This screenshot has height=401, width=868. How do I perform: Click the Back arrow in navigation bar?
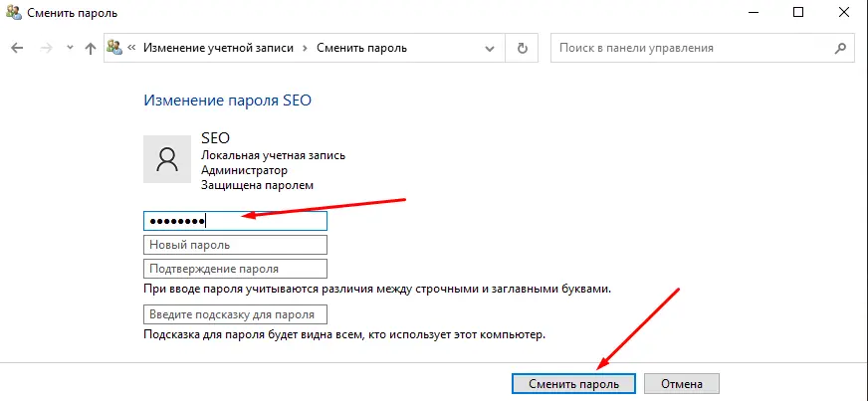[17, 48]
